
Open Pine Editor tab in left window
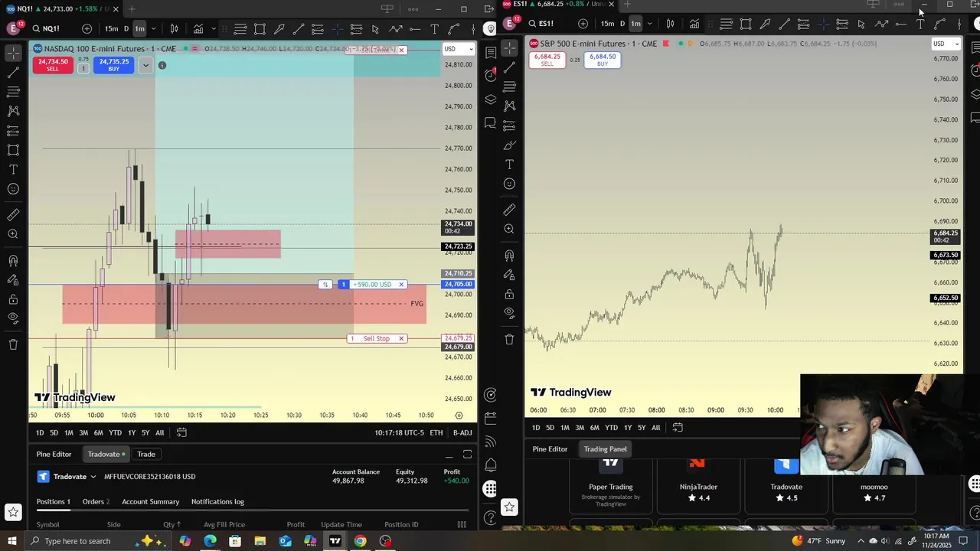[54, 454]
